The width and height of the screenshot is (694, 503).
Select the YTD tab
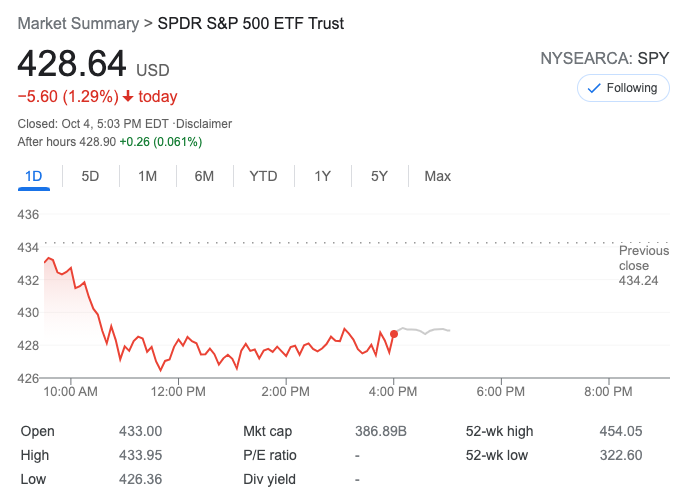coord(263,177)
